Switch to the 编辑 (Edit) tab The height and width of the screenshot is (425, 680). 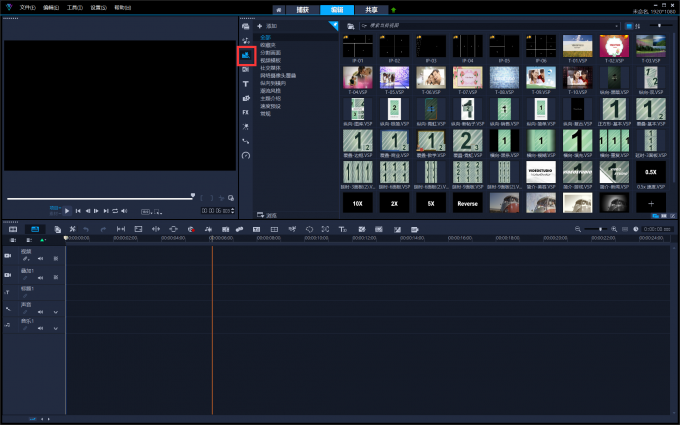pyautogui.click(x=337, y=10)
